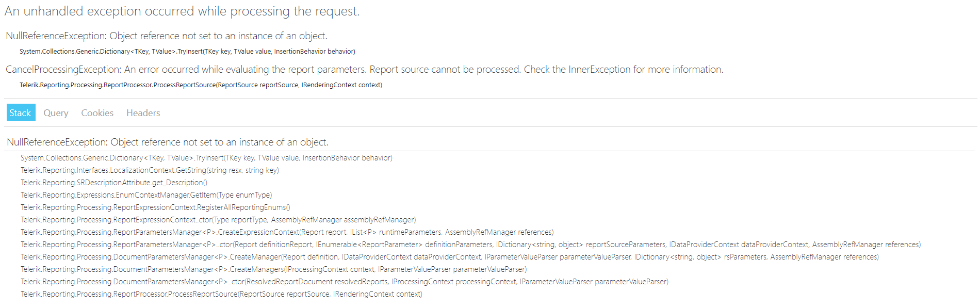Image resolution: width=980 pixels, height=308 pixels.
Task: Click NullReferenceException heading below the Stack tab
Action: (168, 142)
